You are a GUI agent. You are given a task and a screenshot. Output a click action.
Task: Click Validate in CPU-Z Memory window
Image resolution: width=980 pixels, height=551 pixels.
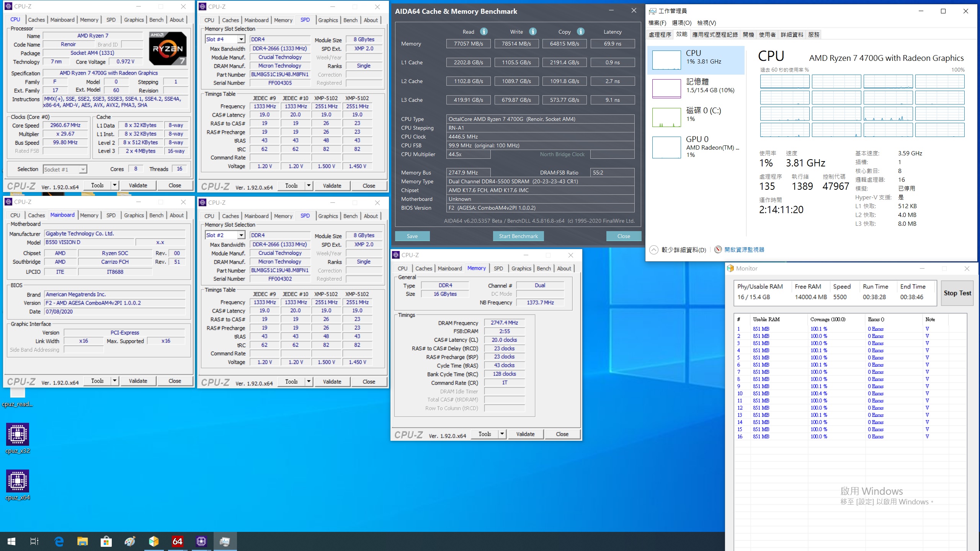coord(525,434)
